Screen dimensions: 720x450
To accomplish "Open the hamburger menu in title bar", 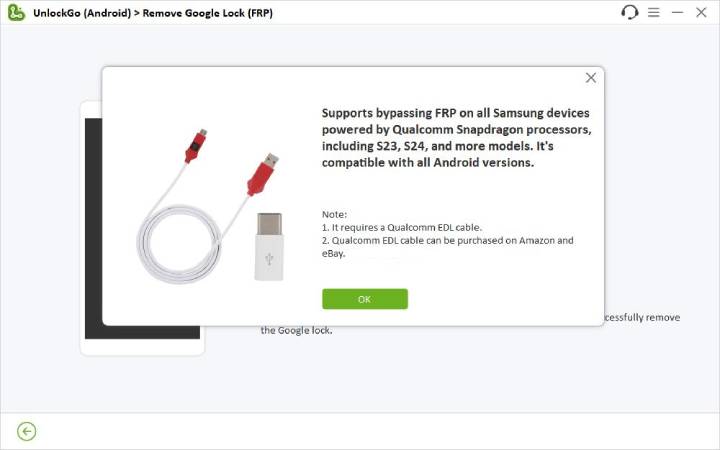I will [654, 13].
